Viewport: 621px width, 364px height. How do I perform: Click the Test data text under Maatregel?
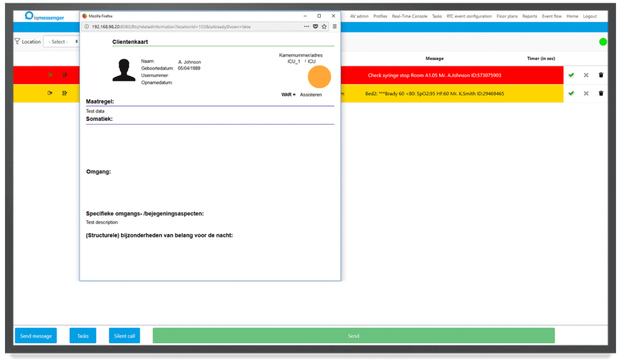coord(95,111)
